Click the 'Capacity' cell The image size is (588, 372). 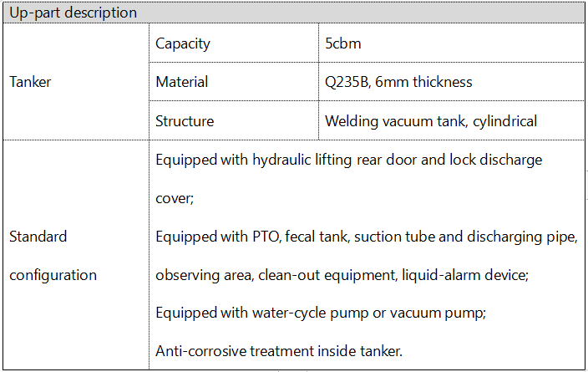tap(234, 43)
